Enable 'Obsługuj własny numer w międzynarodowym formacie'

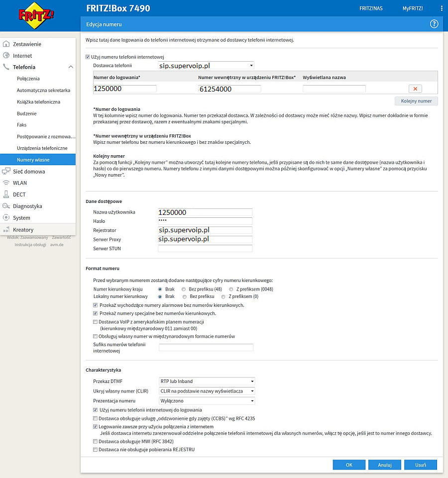[95, 336]
